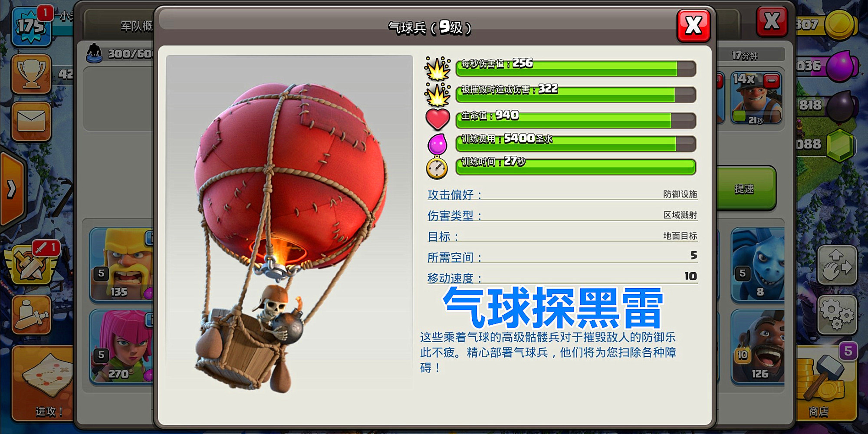The width and height of the screenshot is (868, 434).
Task: Close the Balloon troop info popup
Action: [694, 26]
